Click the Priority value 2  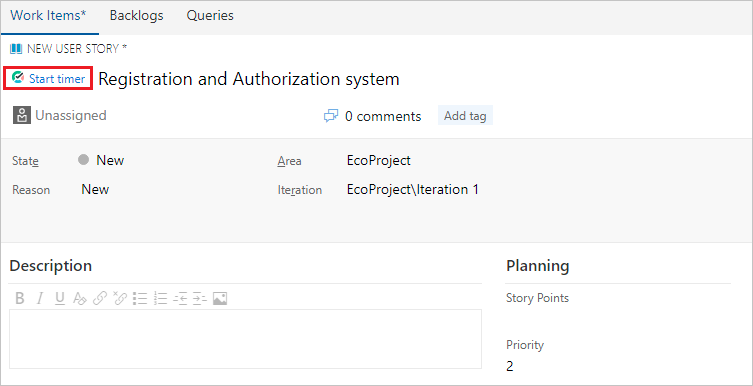[x=510, y=367]
